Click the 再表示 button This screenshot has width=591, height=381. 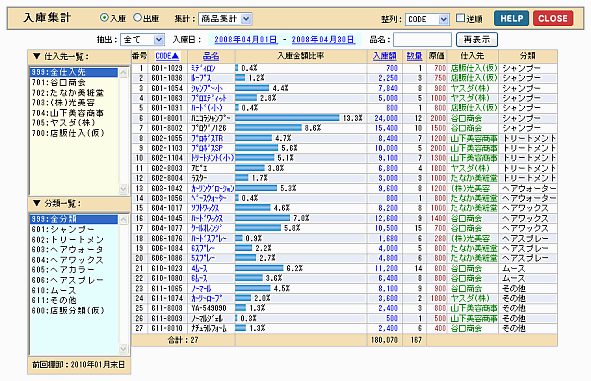point(477,39)
